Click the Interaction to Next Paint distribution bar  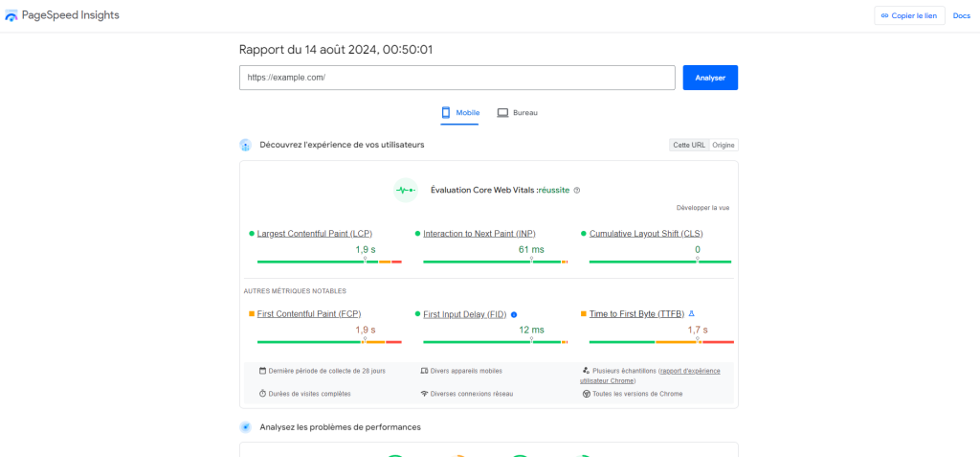[x=495, y=262]
